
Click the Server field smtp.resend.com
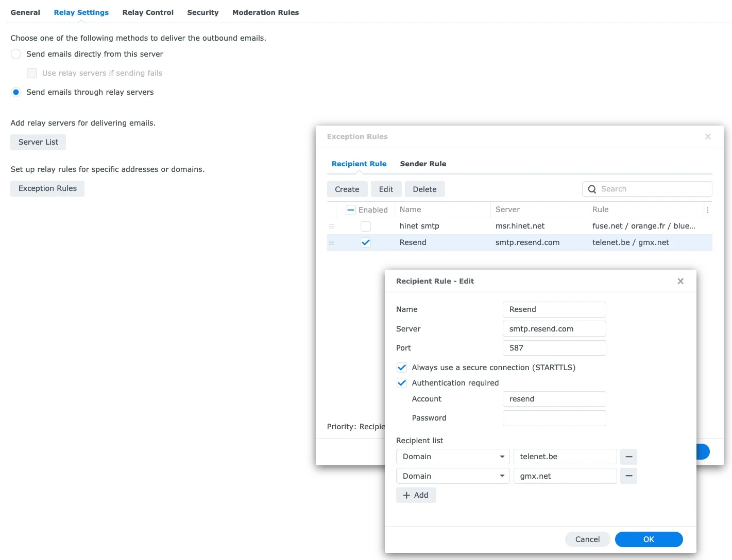(554, 329)
